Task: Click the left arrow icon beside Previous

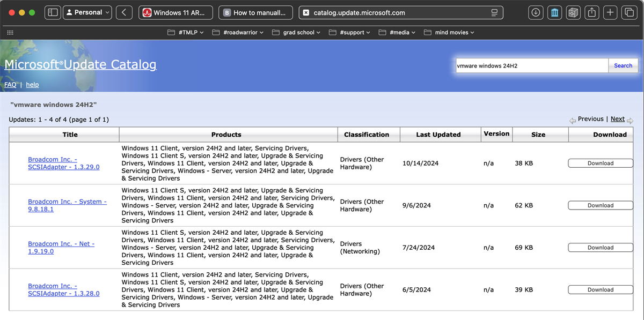Action: pos(573,121)
